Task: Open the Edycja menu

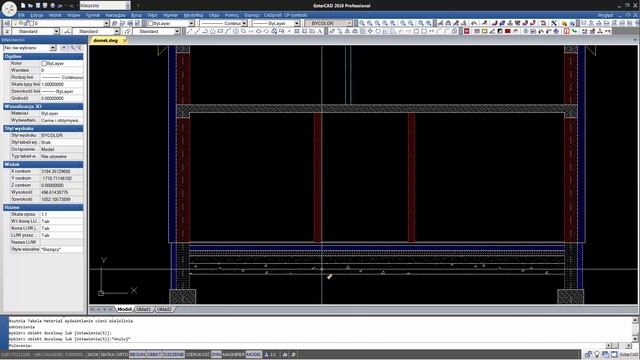Action: [37, 15]
